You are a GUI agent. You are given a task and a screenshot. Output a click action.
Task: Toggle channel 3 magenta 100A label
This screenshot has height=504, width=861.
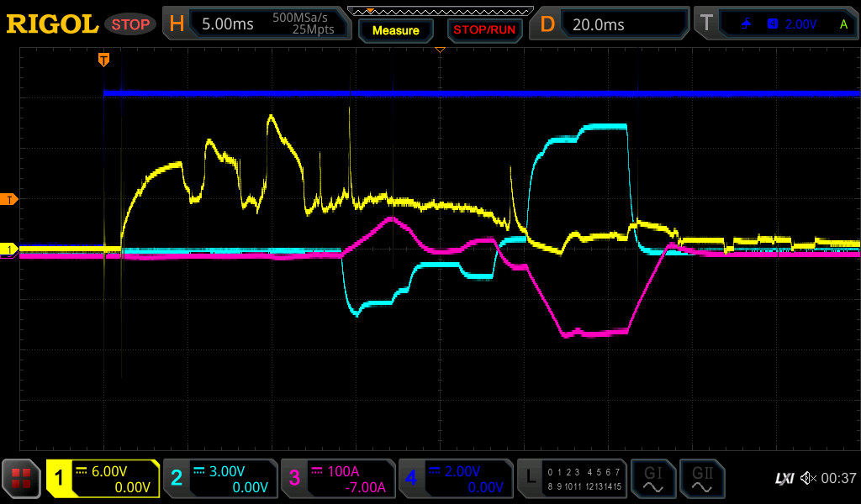(x=337, y=479)
